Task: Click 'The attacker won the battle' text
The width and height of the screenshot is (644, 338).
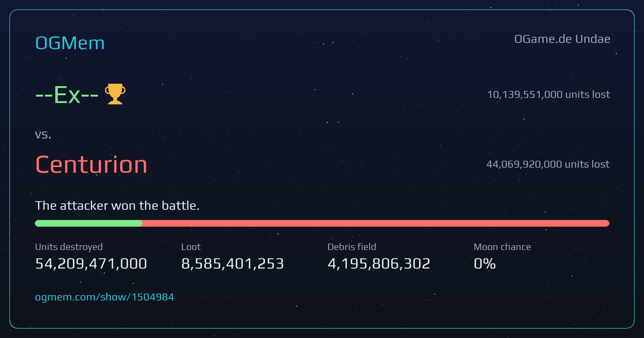Action: pyautogui.click(x=117, y=206)
